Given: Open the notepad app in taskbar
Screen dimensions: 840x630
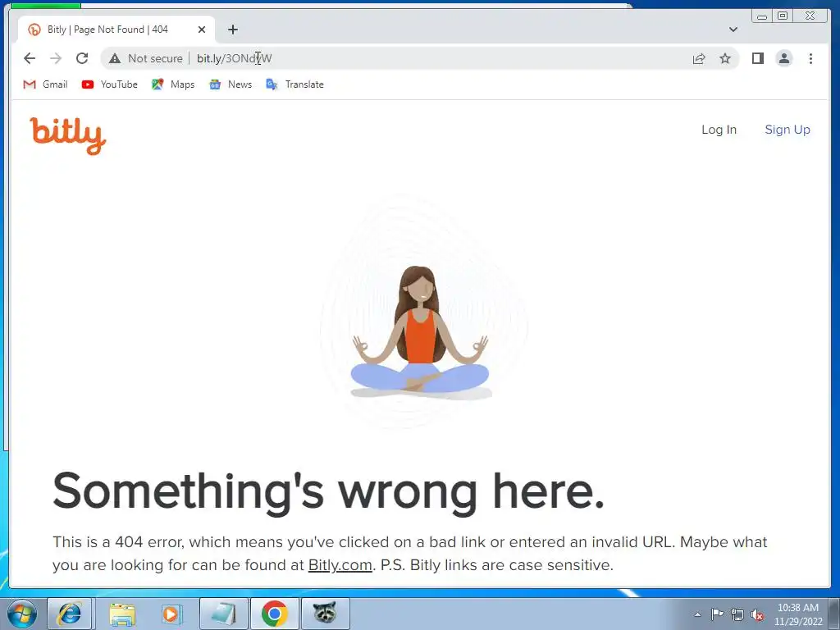Looking at the screenshot, I should tap(223, 614).
